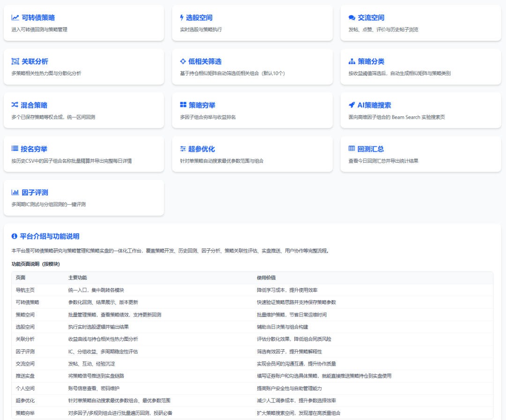
Task: Click the 平台介绍与功能说明 heading
Action: pos(49,236)
